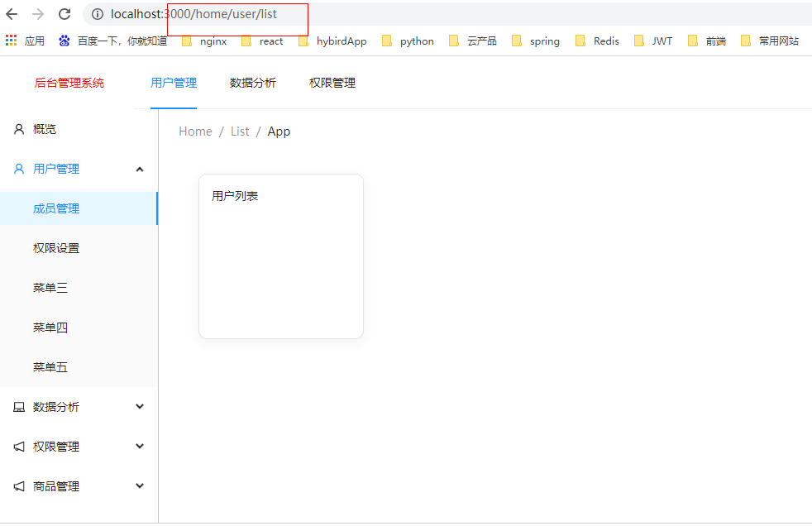Collapse the 用户管理 sidebar submenu arrow

click(x=139, y=170)
